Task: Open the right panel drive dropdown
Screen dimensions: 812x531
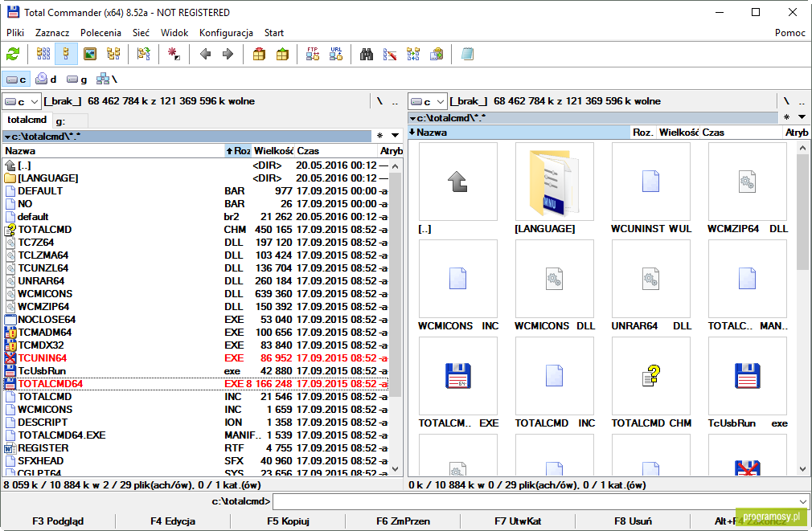Action: click(427, 101)
